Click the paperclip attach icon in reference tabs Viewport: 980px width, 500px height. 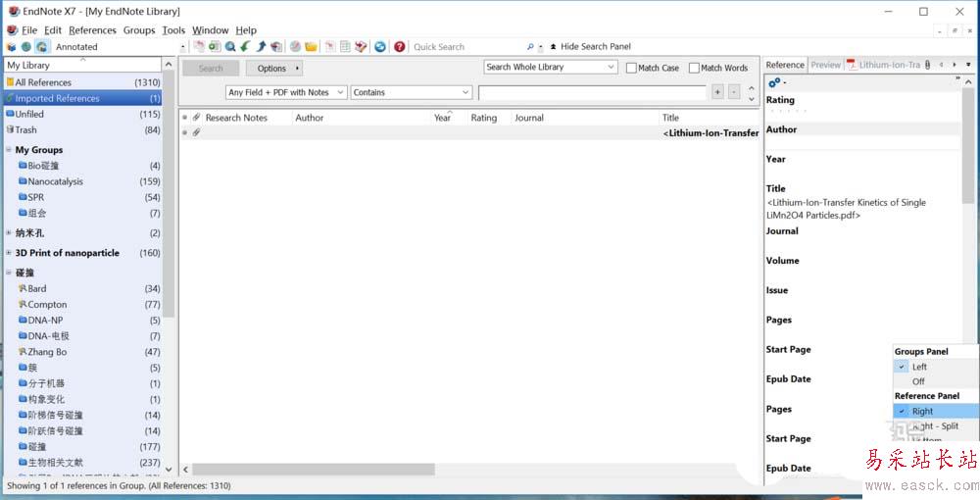pos(927,65)
